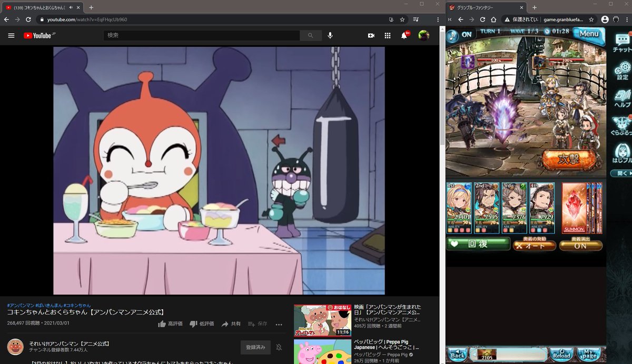This screenshot has height=364, width=632.
Task: Open the チャット chat sidebar icon
Action: coord(623,43)
